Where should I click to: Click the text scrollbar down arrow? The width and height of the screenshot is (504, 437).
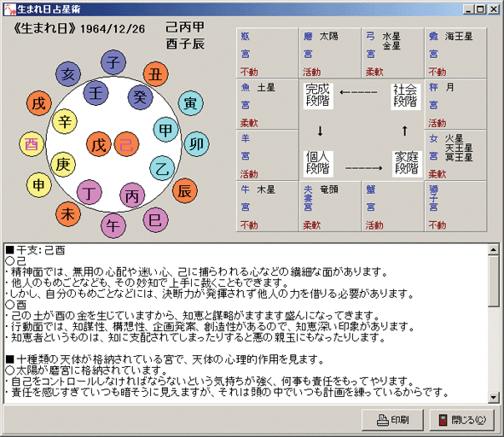point(494,398)
